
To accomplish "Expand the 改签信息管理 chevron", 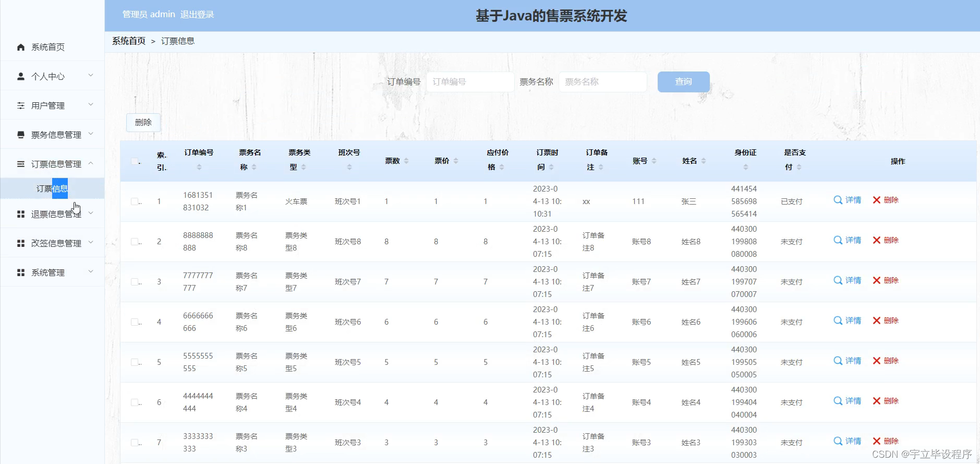I will [x=91, y=243].
